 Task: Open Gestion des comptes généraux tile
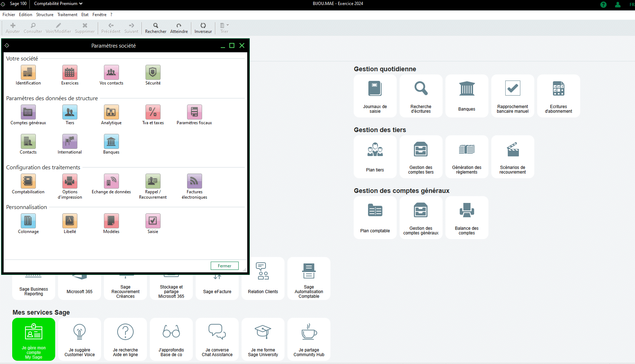(x=421, y=218)
